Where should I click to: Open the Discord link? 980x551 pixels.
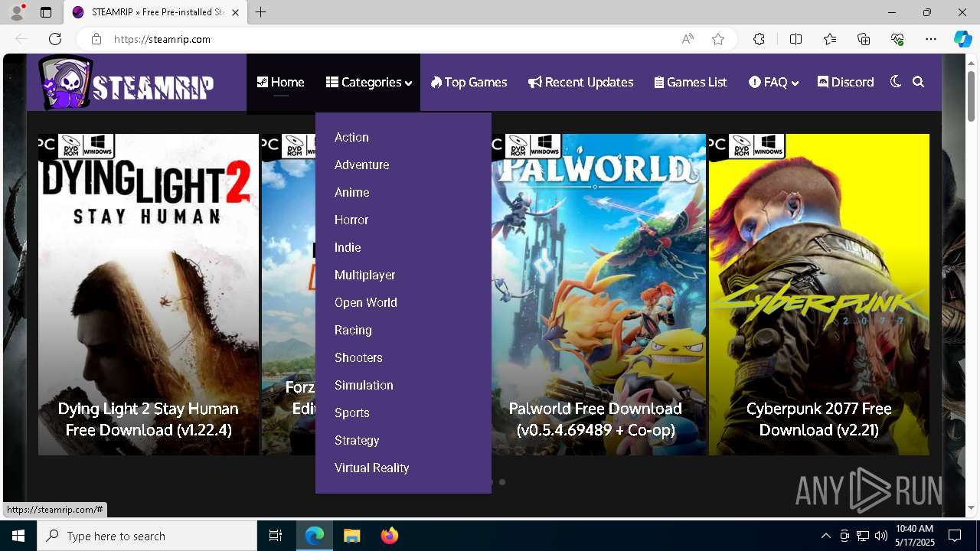pyautogui.click(x=845, y=83)
